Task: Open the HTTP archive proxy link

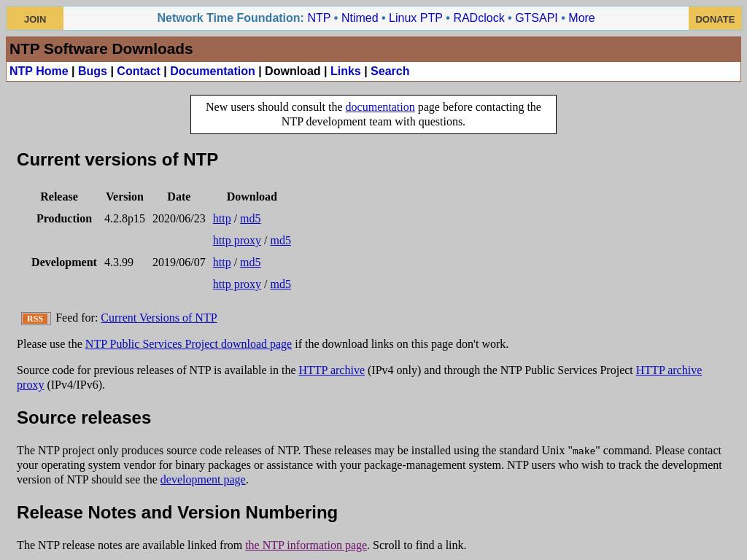Action: coord(669,370)
